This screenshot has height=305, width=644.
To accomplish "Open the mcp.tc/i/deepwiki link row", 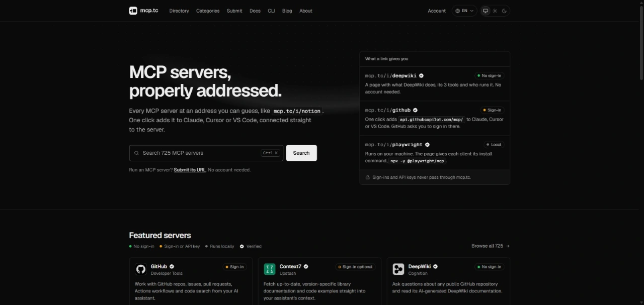I will (435, 84).
